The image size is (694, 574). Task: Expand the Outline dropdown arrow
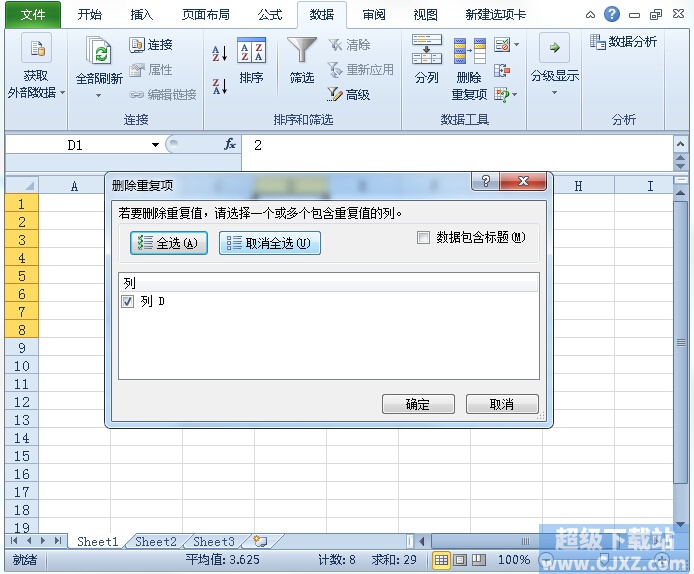click(x=554, y=92)
